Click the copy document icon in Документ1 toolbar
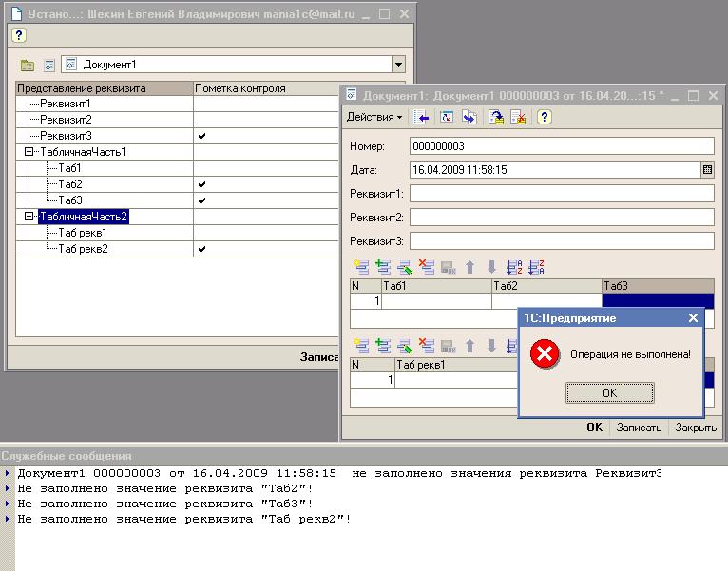Viewport: 728px width, 571px height. [x=469, y=118]
